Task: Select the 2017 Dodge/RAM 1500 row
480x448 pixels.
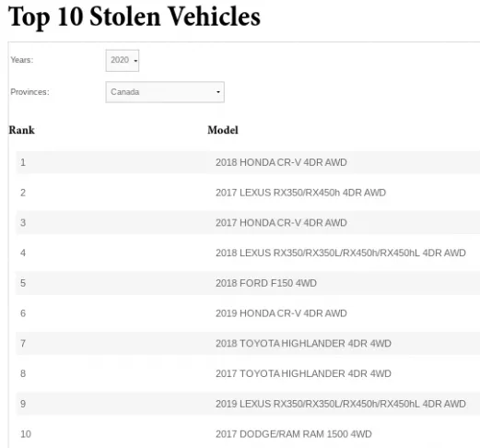Action: pyautogui.click(x=248, y=434)
